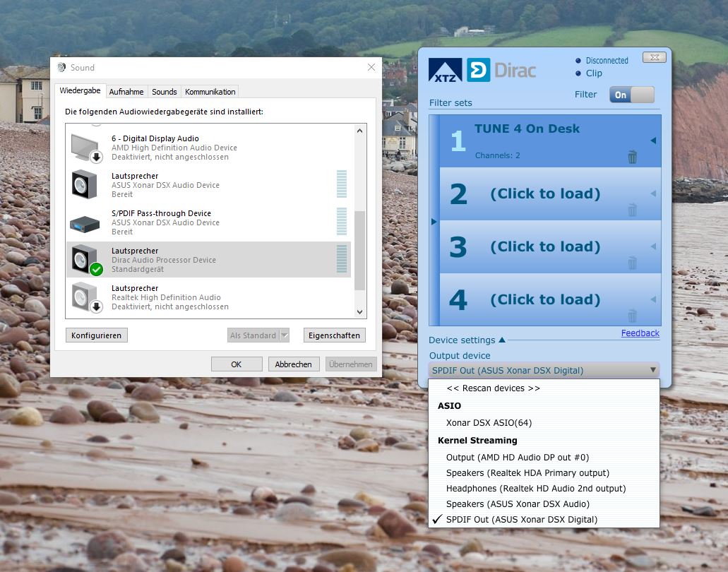
Task: Click the arrow on filter slot 3
Action: pos(653,246)
